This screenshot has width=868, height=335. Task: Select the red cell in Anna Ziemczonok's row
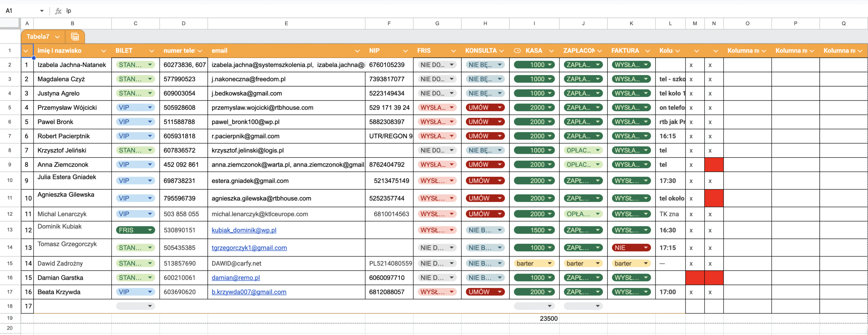click(714, 164)
